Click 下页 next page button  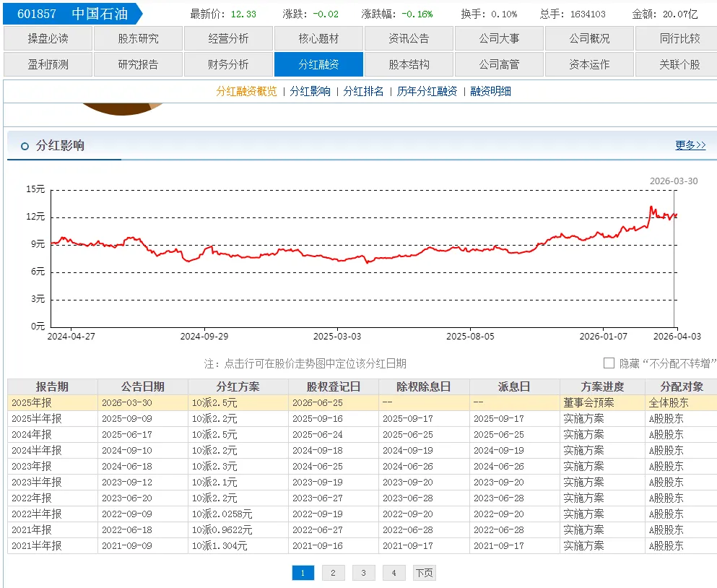(425, 572)
